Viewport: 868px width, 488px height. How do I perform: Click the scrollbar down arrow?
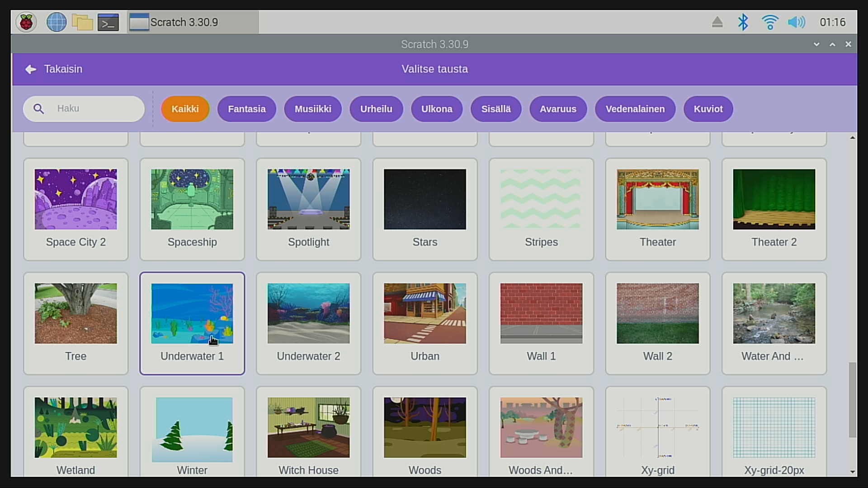[853, 472]
